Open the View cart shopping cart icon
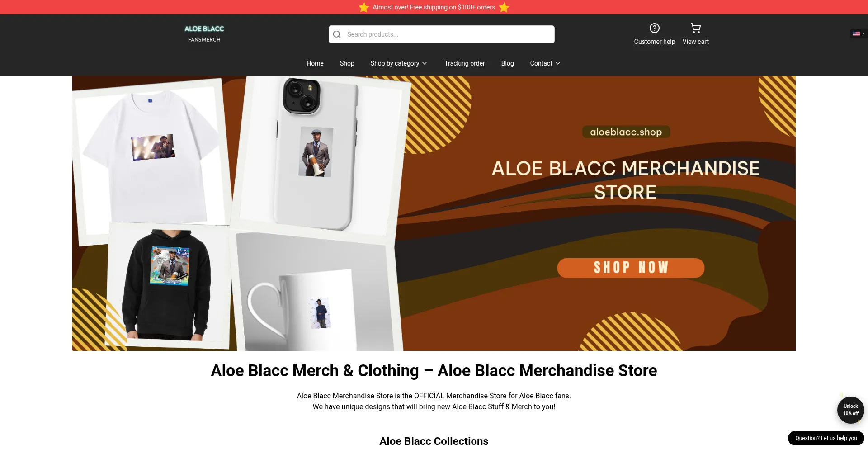The image size is (868, 449). point(695,28)
